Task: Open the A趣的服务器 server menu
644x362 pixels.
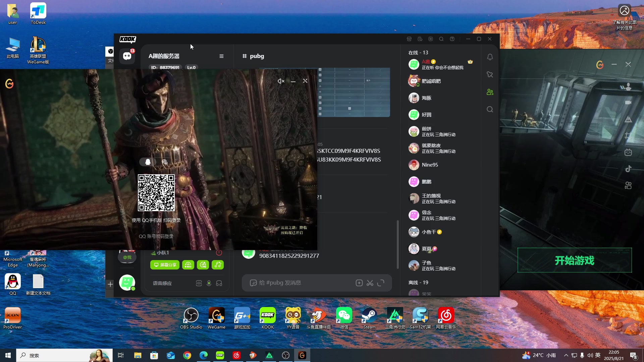Action: pyautogui.click(x=221, y=56)
